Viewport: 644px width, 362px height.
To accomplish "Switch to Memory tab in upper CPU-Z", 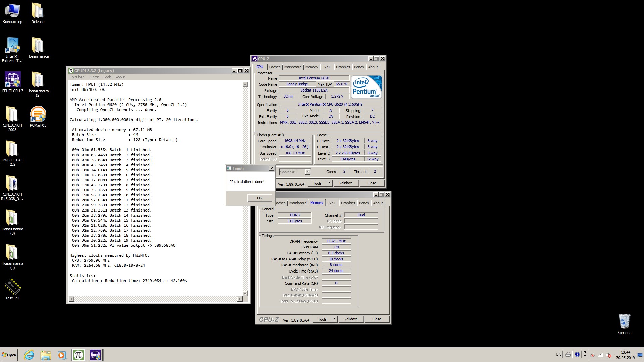I will coord(311,67).
